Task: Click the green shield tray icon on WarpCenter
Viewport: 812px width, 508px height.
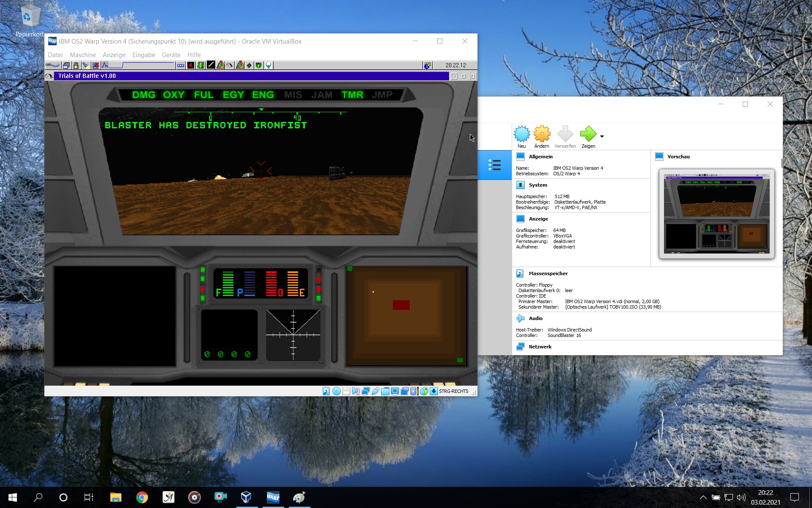Action: pos(258,65)
